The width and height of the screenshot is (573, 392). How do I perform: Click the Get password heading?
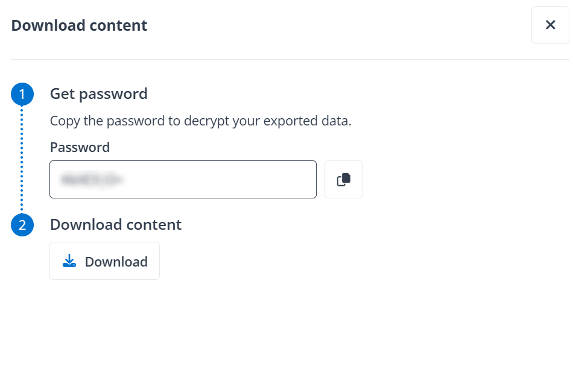pyautogui.click(x=98, y=94)
